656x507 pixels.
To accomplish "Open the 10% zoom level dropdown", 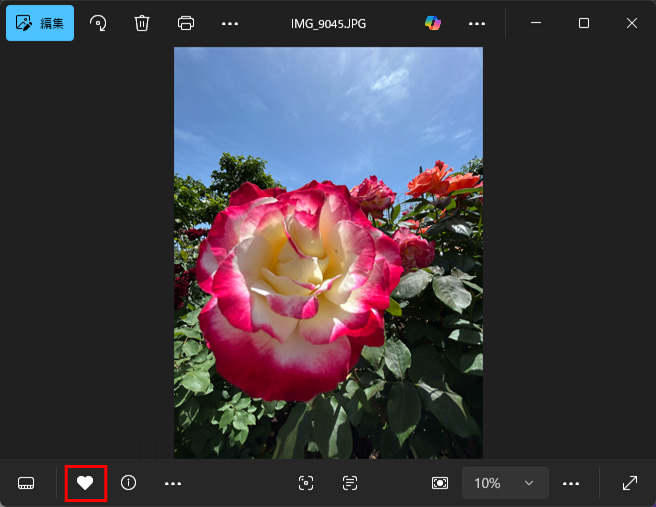I will (x=505, y=483).
